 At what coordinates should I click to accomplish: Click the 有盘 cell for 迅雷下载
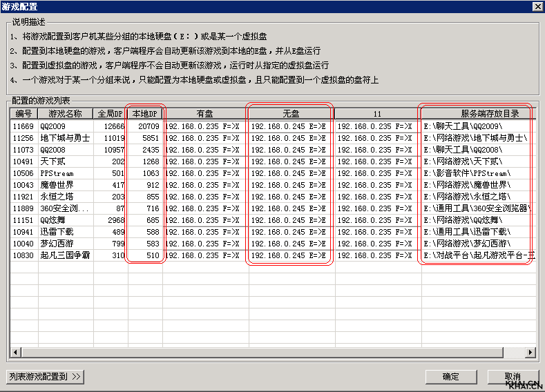pos(204,232)
